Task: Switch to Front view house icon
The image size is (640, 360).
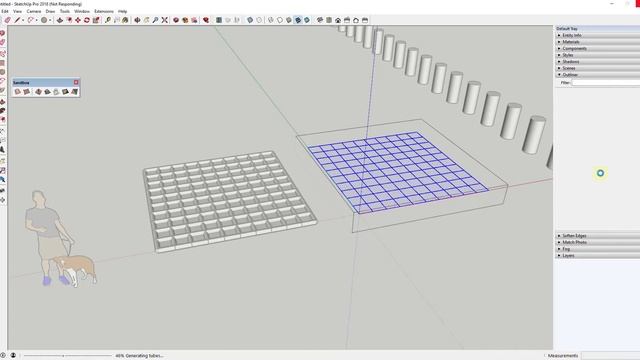Action: pos(338,20)
